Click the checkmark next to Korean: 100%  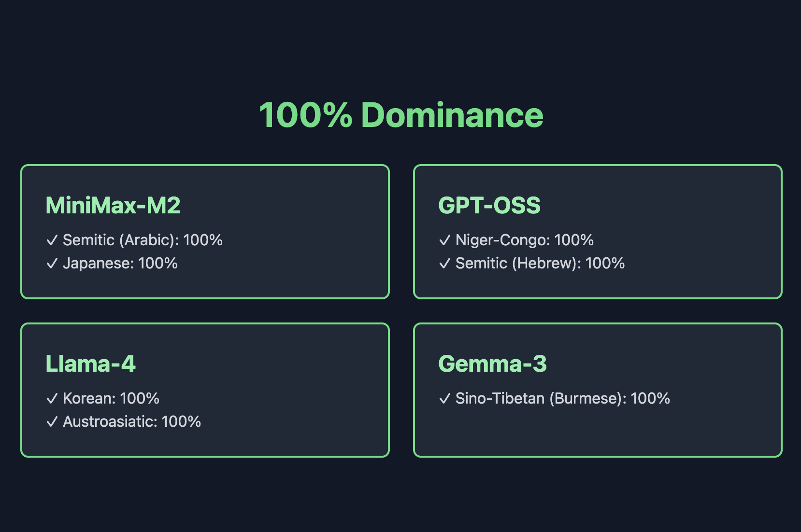[x=52, y=399]
